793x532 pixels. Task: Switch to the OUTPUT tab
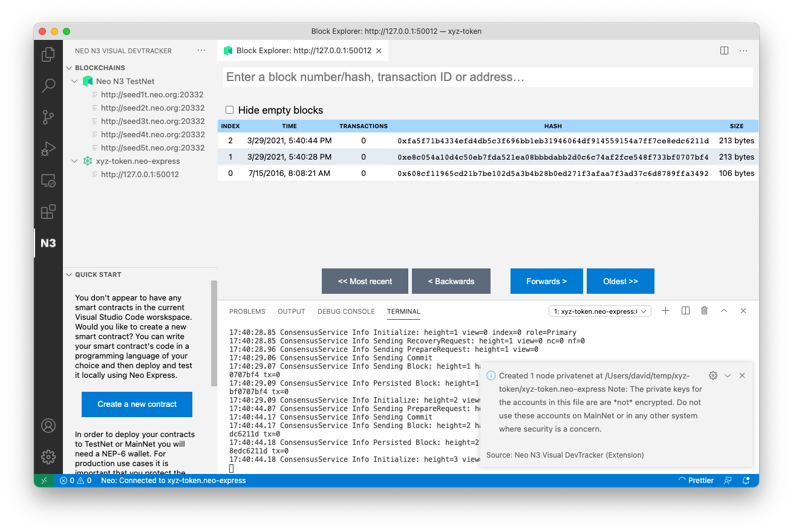pyautogui.click(x=292, y=311)
